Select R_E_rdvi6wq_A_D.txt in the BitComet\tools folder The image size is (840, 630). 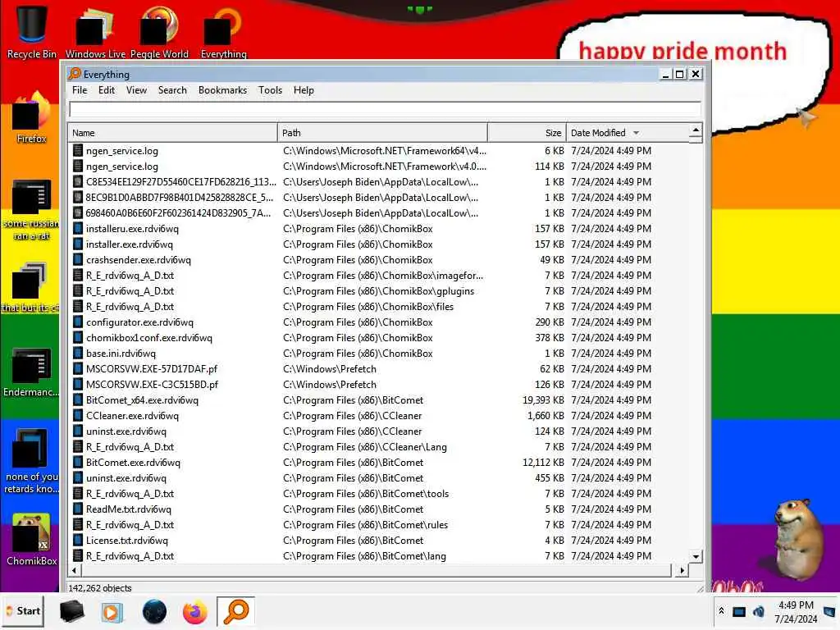point(130,494)
